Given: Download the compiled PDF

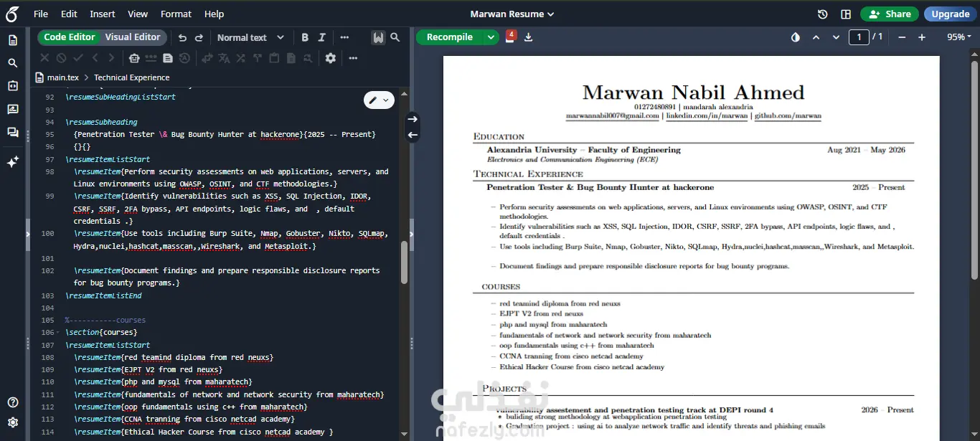Looking at the screenshot, I should click(x=529, y=37).
